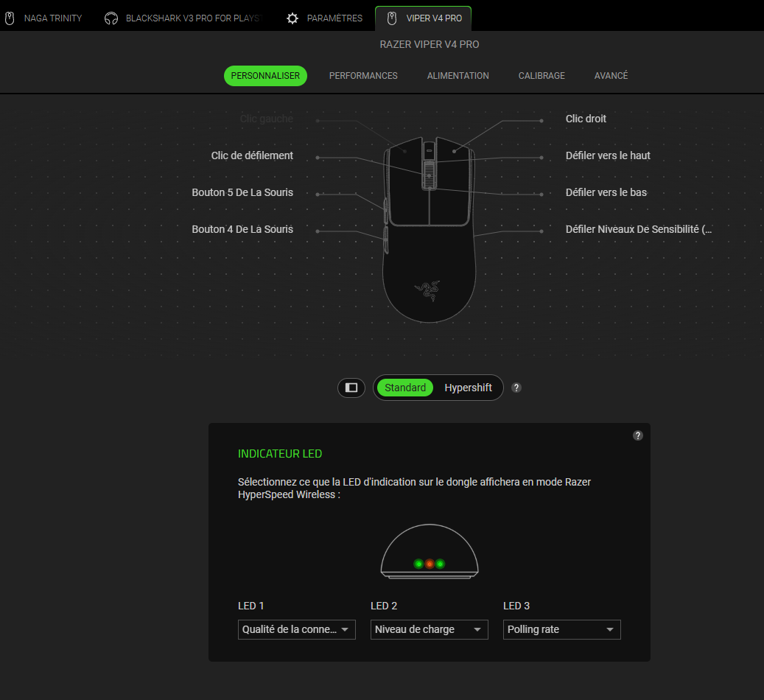The width and height of the screenshot is (764, 700).
Task: Click the Indicateur LED heading
Action: tap(280, 454)
